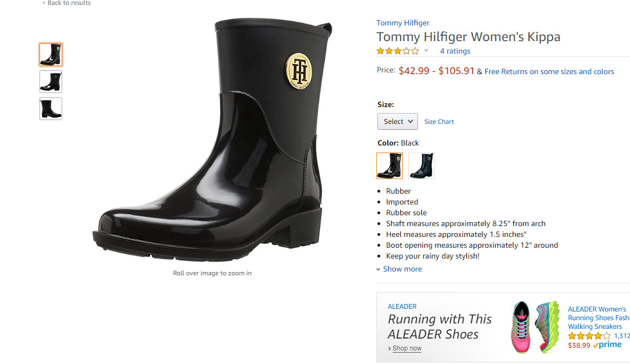This screenshot has width=630, height=364.
Task: Click the product star rating icons
Action: tap(397, 51)
